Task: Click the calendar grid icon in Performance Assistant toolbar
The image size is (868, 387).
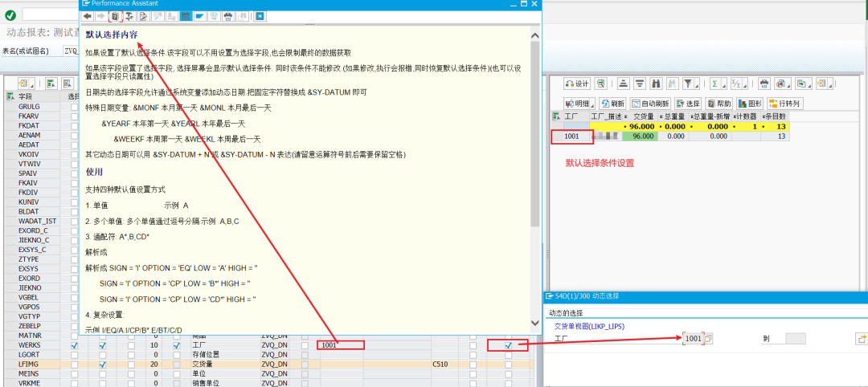Action: pos(186,16)
